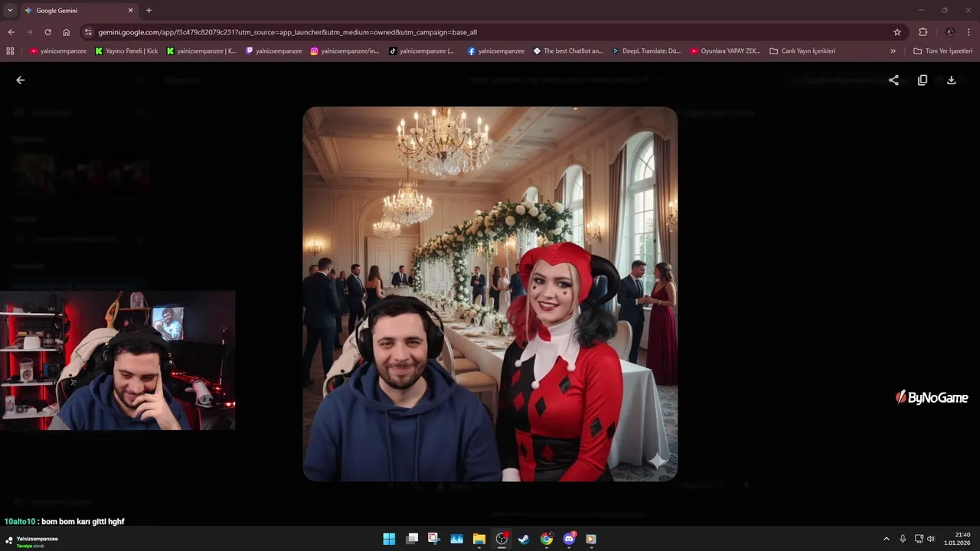Open the Chrome apps grid shortcut
This screenshot has width=980, height=551.
(x=10, y=51)
